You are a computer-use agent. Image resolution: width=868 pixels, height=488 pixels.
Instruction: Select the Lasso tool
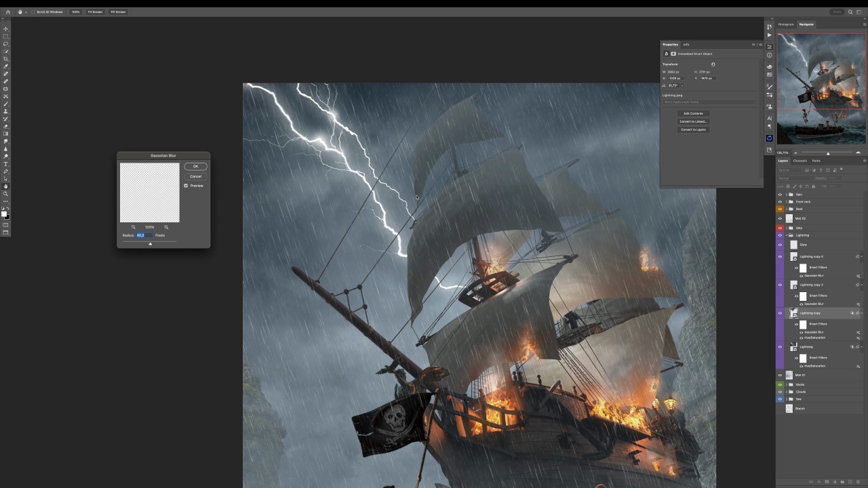(x=6, y=44)
